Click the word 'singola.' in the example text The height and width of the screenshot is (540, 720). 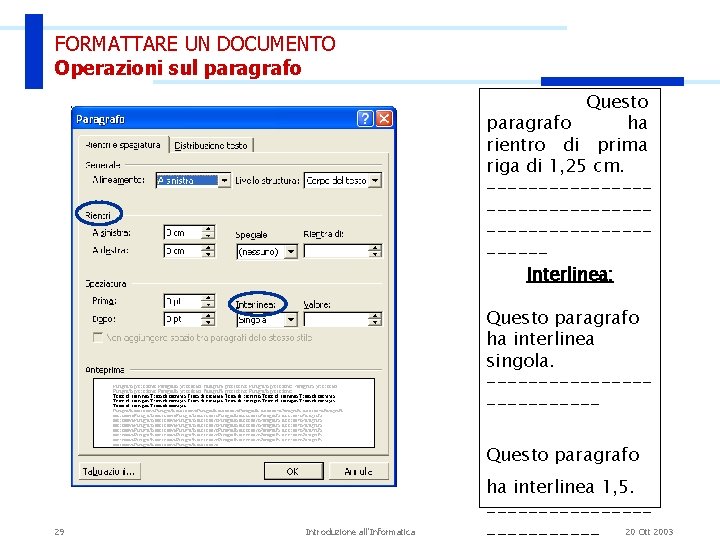pyautogui.click(x=520, y=361)
